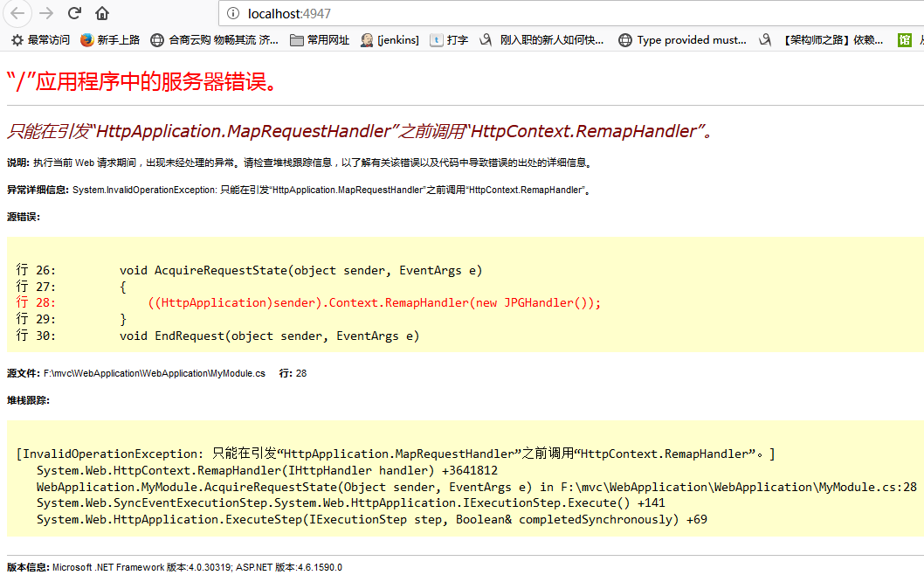Open the 最常访问 bookmarks entry
This screenshot has width=924, height=575.
[40, 40]
